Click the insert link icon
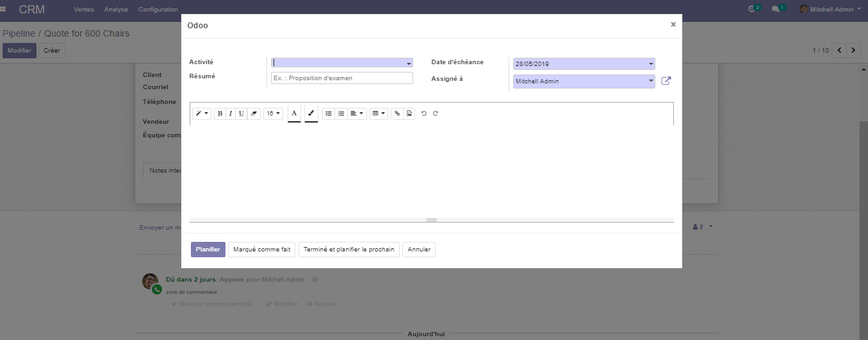The width and height of the screenshot is (868, 340). pos(397,114)
